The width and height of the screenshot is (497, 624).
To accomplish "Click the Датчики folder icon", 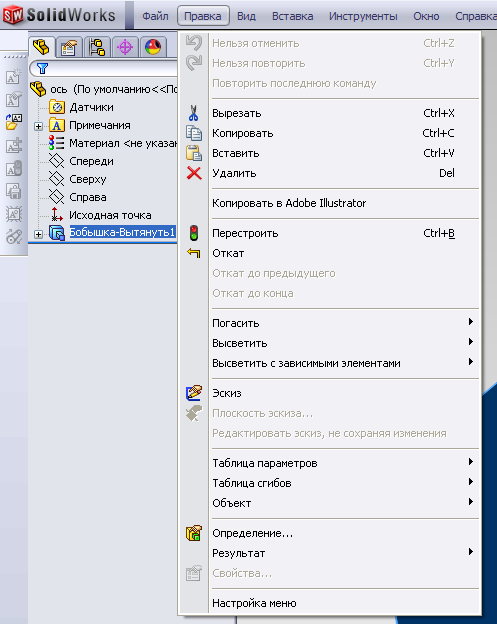I will pyautogui.click(x=57, y=107).
